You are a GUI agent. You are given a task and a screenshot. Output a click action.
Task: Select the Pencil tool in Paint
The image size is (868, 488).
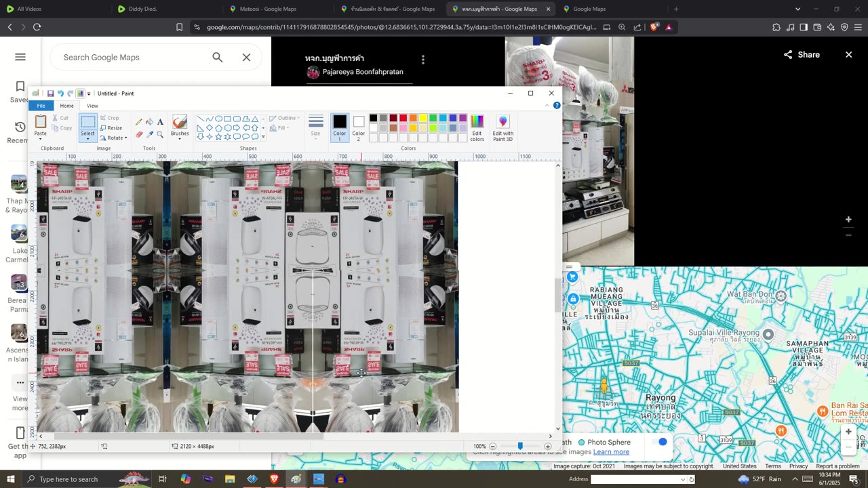tap(139, 122)
